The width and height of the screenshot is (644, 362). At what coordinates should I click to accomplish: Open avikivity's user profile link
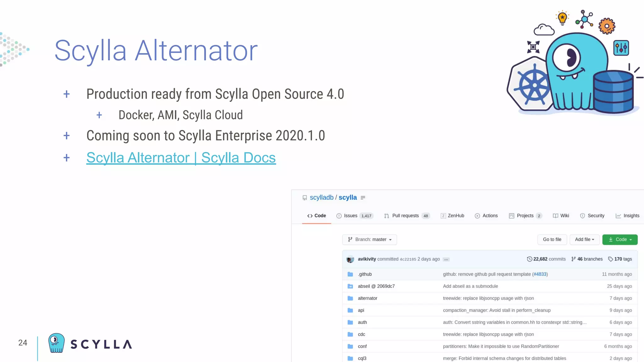367,259
